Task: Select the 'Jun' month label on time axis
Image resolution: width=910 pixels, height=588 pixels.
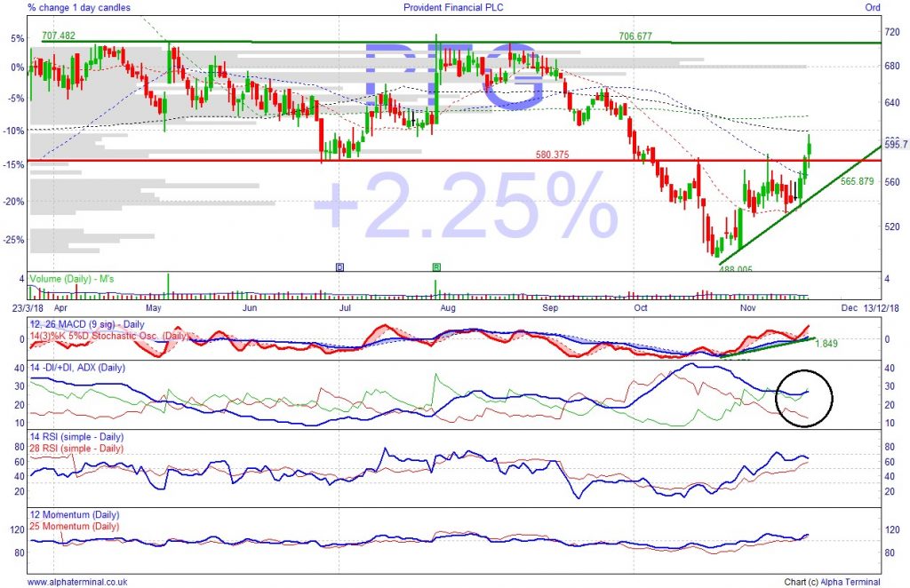Action: (x=250, y=308)
